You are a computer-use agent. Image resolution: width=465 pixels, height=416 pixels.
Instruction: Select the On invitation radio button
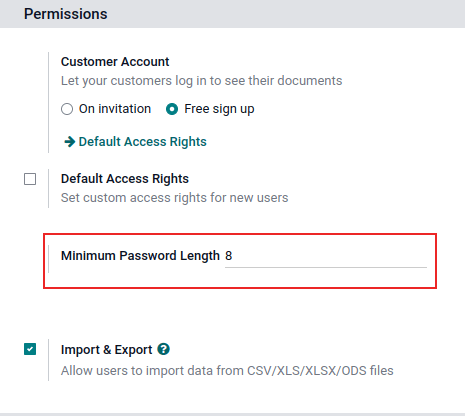pyautogui.click(x=67, y=109)
